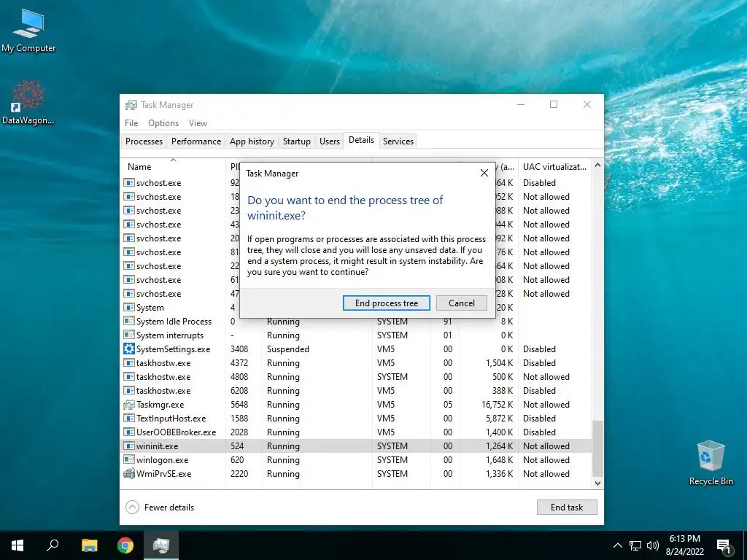
Task: Click the winlogon.exe process icon
Action: coord(128,459)
